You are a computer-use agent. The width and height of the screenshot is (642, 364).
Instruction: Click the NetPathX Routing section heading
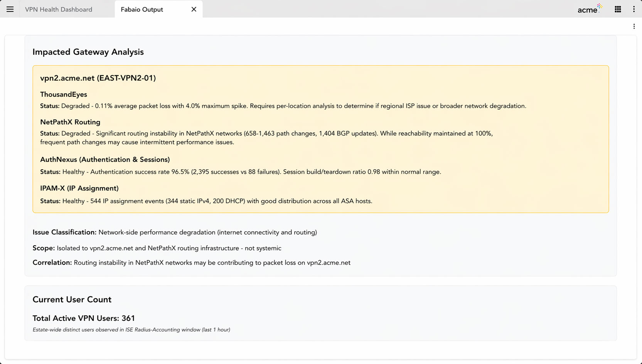coord(70,122)
